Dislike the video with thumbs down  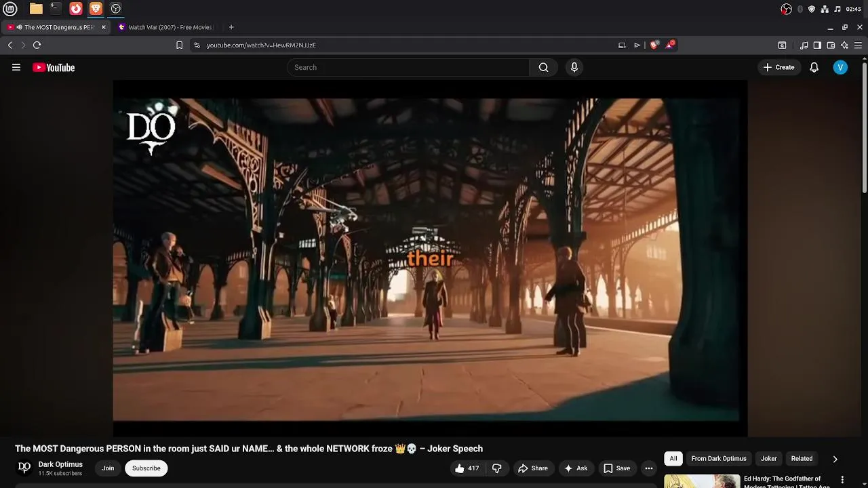[497, 468]
